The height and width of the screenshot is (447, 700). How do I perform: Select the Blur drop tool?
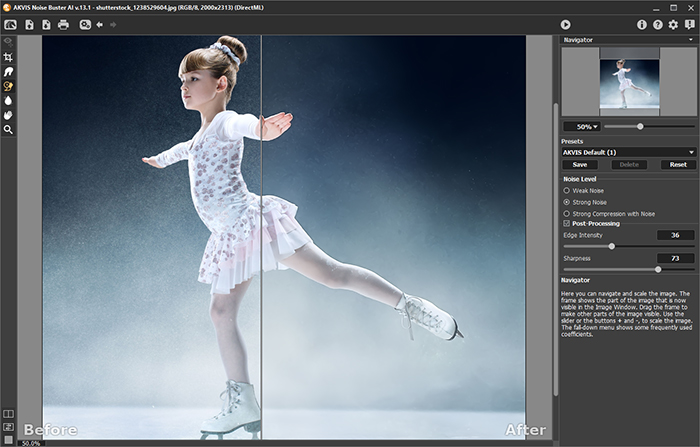(x=8, y=101)
